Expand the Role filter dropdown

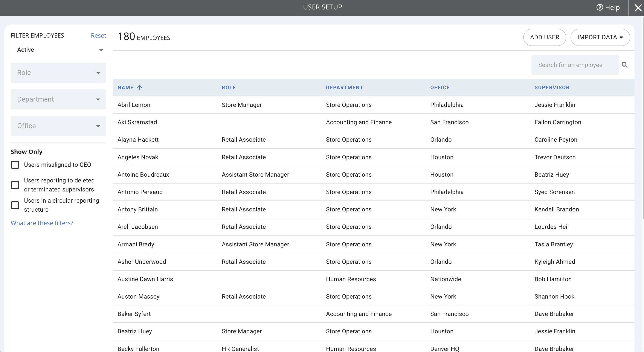coord(58,73)
